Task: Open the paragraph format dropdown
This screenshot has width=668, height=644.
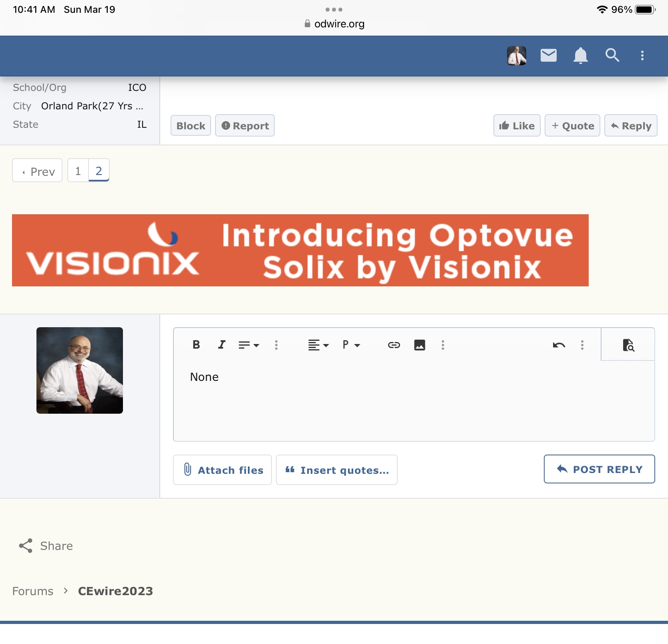Action: click(x=351, y=345)
